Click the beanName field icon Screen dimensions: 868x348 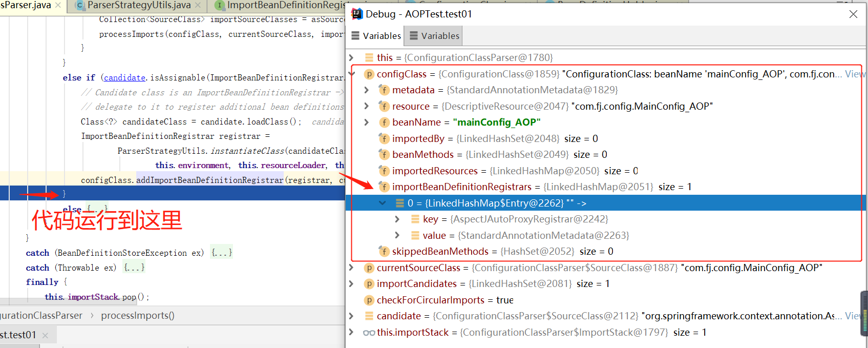[384, 122]
